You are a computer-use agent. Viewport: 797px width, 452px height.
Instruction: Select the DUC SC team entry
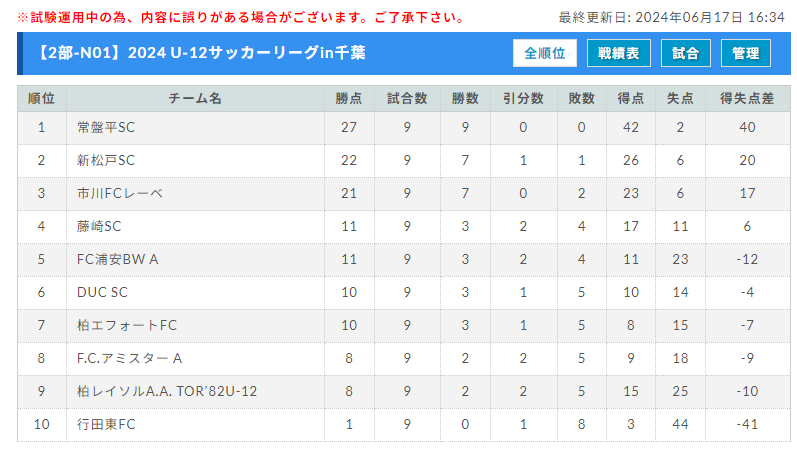[x=102, y=293]
